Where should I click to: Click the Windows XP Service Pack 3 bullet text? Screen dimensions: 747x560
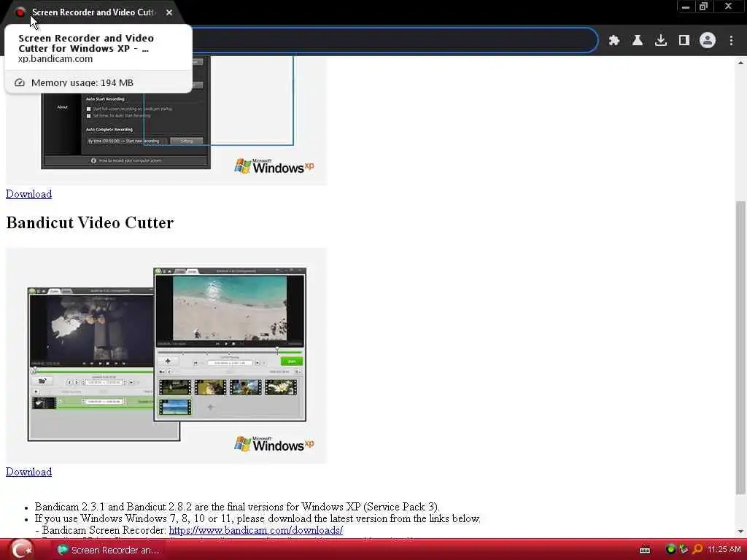(237, 507)
